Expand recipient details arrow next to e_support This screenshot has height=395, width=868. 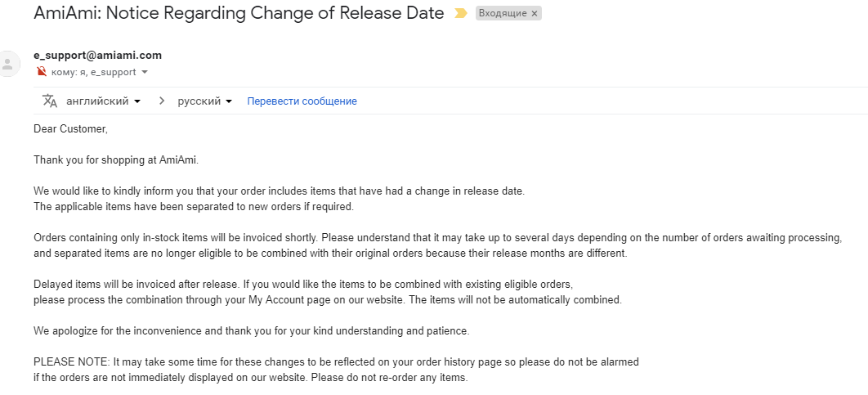pyautogui.click(x=145, y=72)
